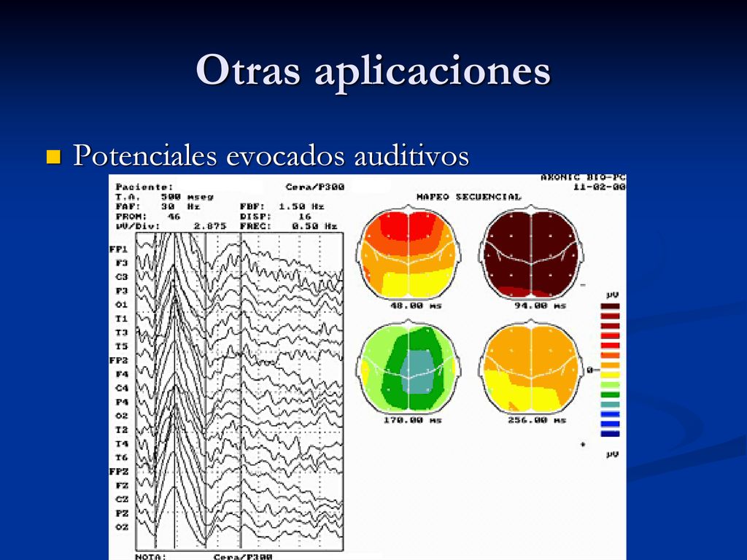The width and height of the screenshot is (747, 560).
Task: Pick the light green legend swatch
Action: [x=611, y=385]
